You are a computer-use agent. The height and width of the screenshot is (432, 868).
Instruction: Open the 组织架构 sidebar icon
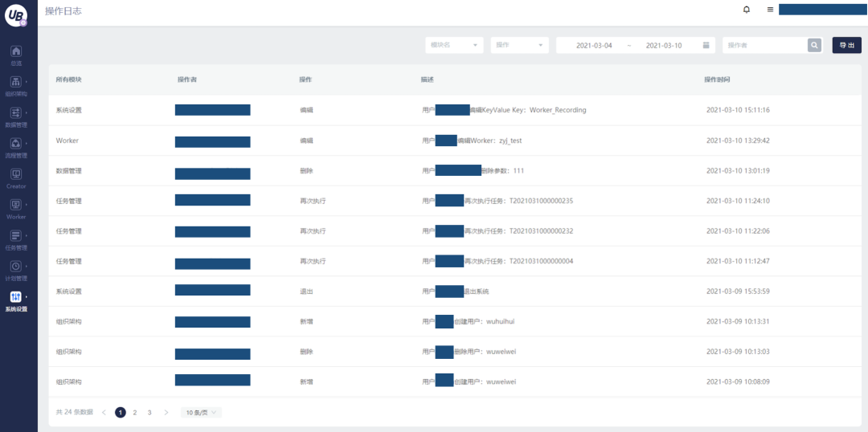17,82
